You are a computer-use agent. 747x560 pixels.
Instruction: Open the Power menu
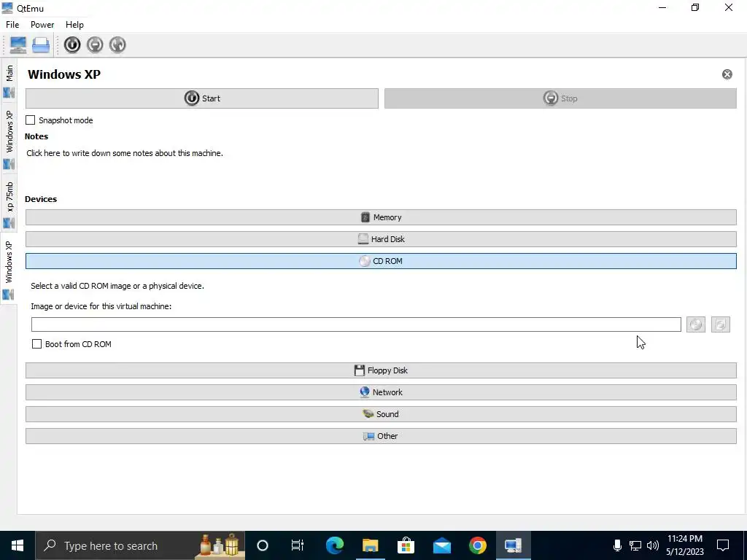coord(42,25)
